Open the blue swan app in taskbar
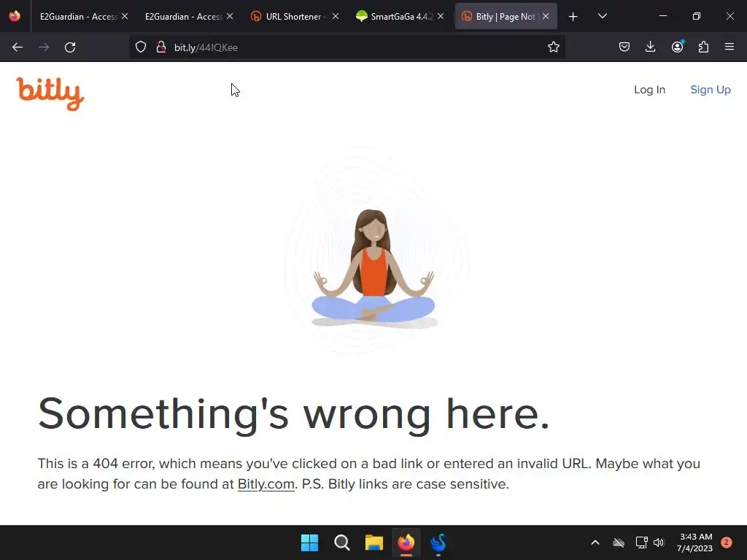The width and height of the screenshot is (747, 560). 438,542
